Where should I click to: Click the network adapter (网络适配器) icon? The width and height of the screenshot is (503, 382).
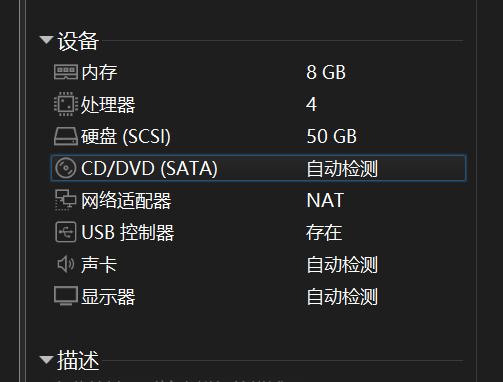pos(65,200)
